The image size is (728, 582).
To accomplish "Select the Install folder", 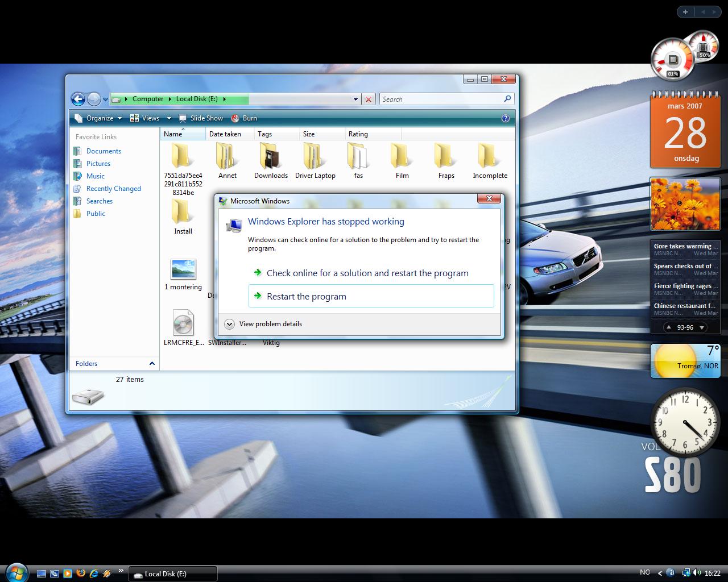I will (183, 217).
